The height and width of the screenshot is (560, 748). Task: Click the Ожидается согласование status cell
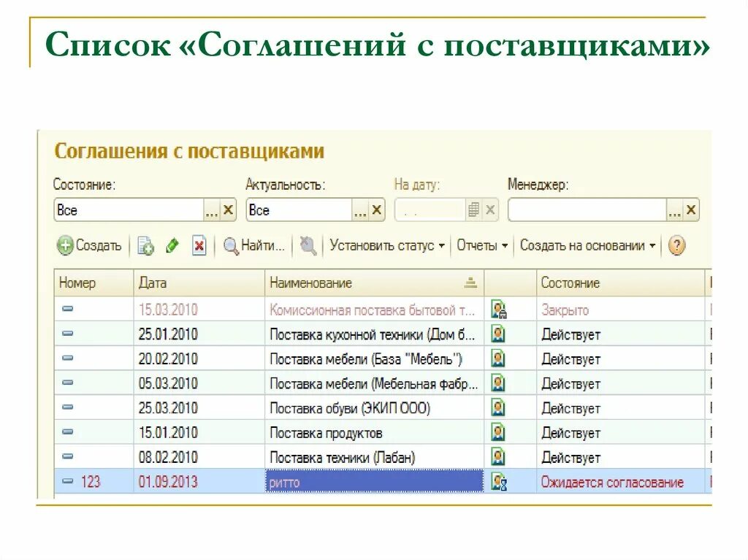pyautogui.click(x=621, y=482)
